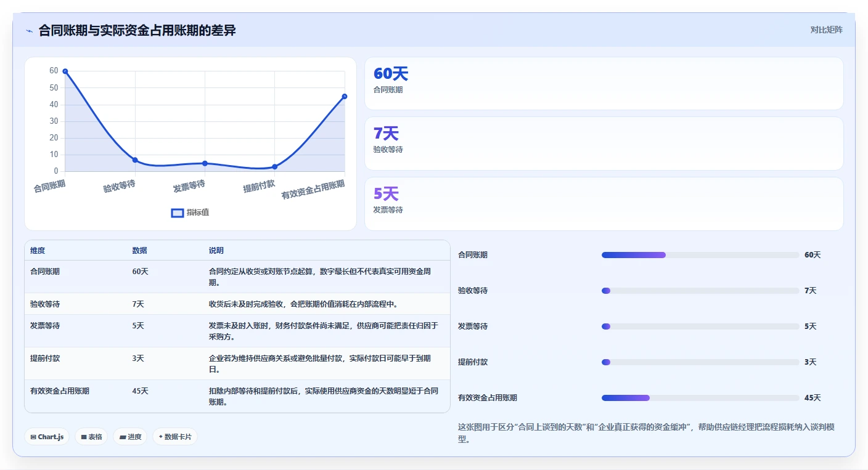Click the description starting 扣除内部等待和提前付款后
This screenshot has height=470, width=868.
pyautogui.click(x=324, y=396)
